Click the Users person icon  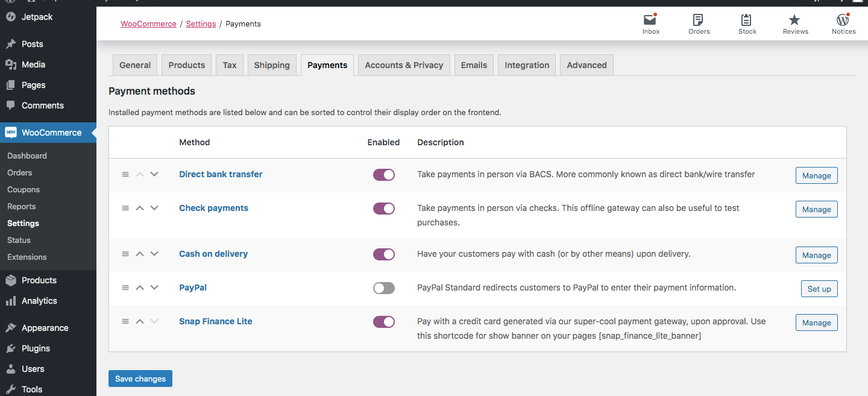[x=11, y=369]
